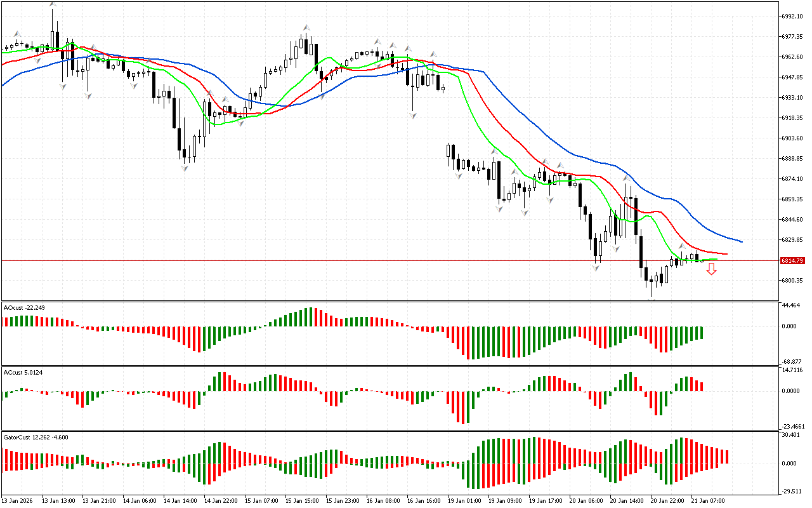Click the 6800.35 price scale value

tap(794, 281)
